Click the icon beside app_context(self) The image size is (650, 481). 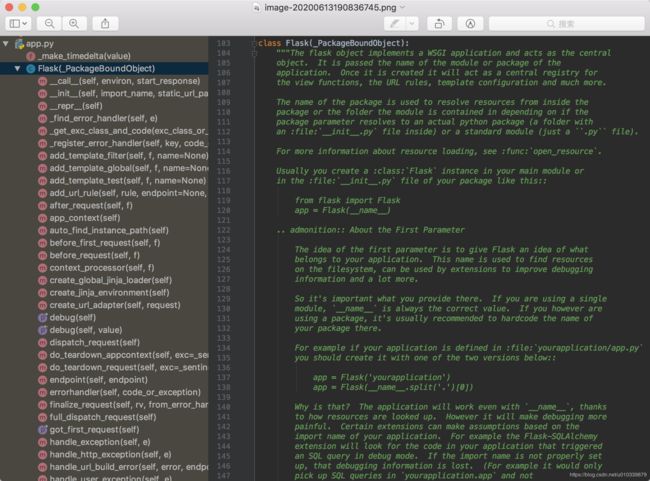[42, 218]
